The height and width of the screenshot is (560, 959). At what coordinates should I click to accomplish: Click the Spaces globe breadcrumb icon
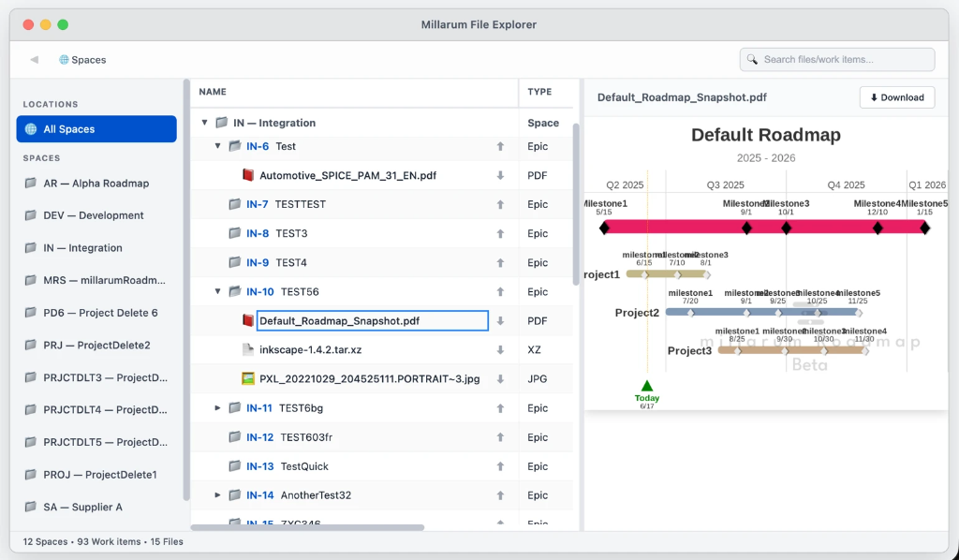[64, 59]
